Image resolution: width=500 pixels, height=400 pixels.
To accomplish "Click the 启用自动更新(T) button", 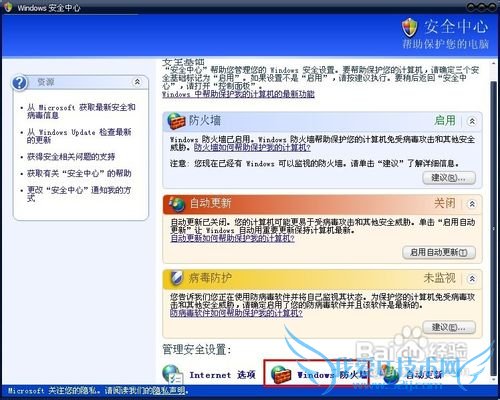I will coord(439,252).
